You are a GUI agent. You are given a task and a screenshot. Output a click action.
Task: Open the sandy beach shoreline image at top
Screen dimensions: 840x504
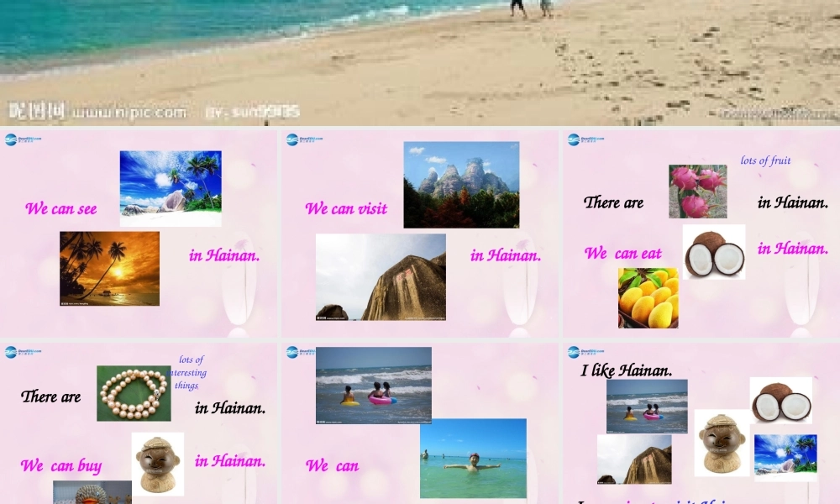point(420,63)
